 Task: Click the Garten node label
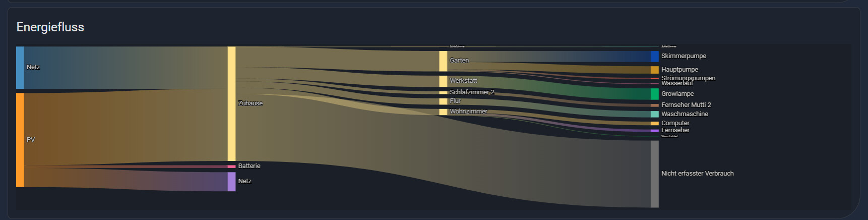pos(459,61)
